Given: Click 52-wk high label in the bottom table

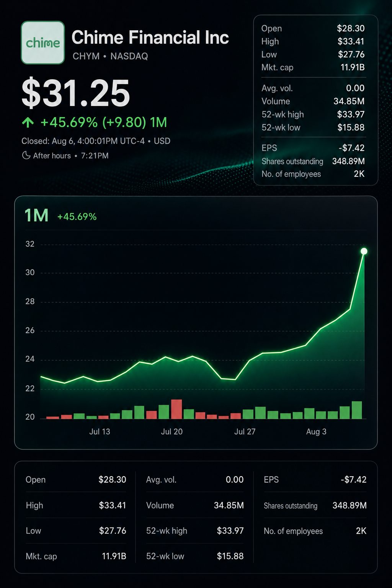Looking at the screenshot, I should 167,531.
